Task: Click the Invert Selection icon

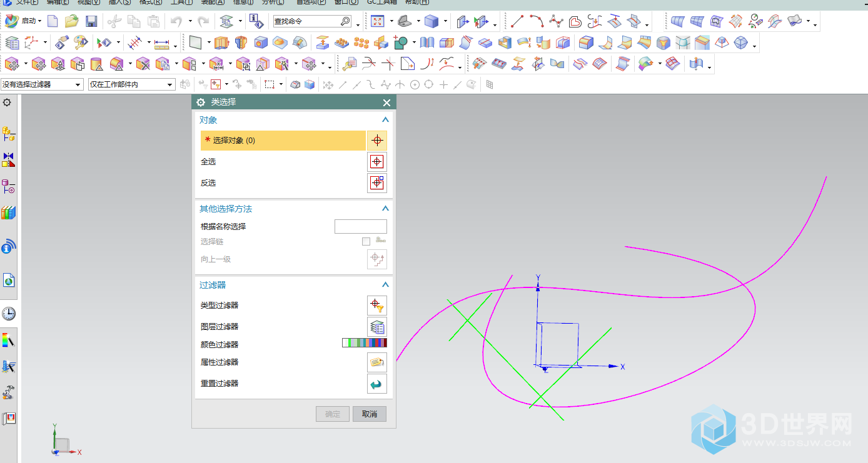Action: pos(377,183)
